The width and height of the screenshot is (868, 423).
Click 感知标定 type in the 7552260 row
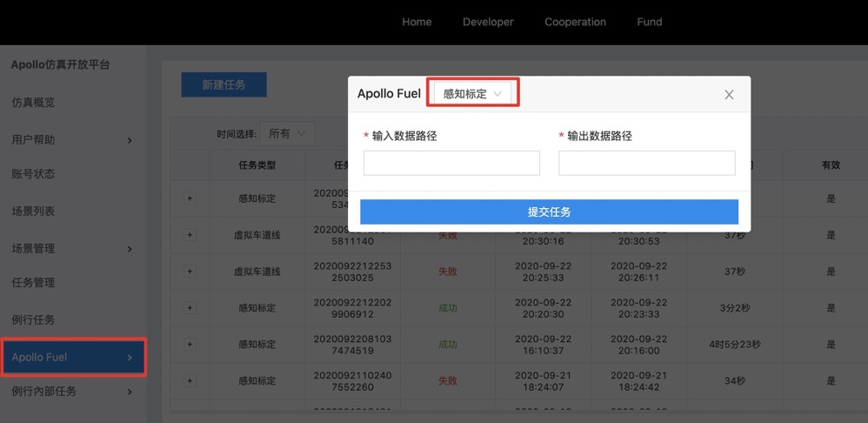coord(257,381)
